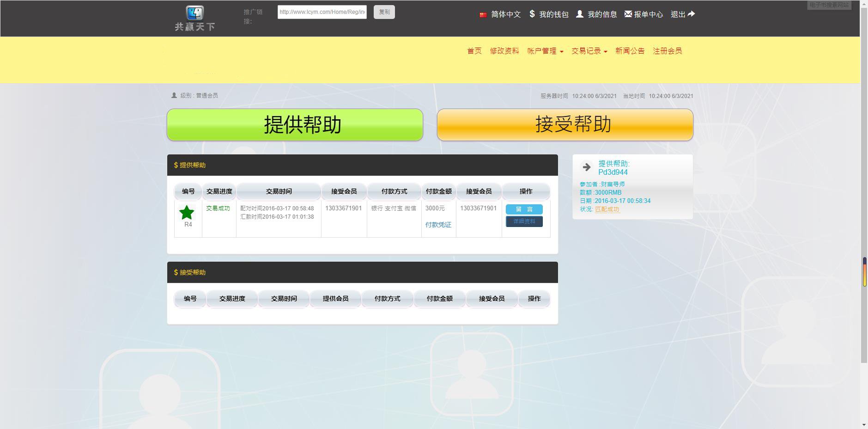Click inside the promotion link input field
This screenshot has width=868, height=429.
(321, 12)
